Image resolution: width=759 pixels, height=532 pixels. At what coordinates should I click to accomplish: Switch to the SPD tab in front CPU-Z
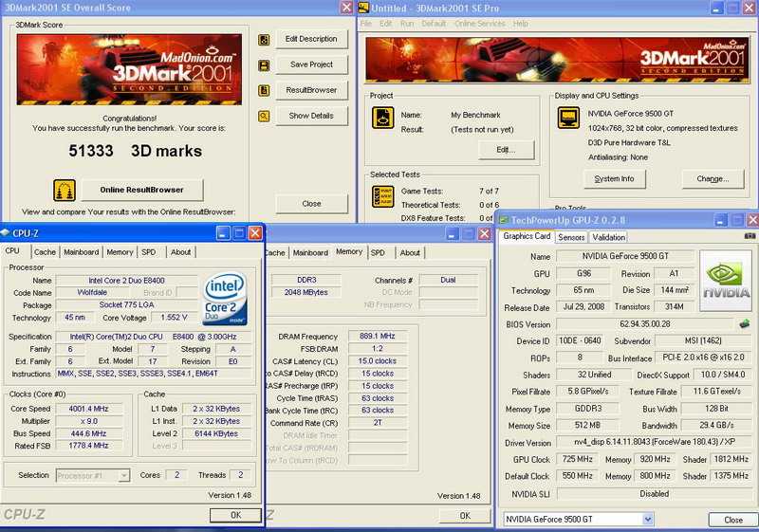(x=149, y=252)
